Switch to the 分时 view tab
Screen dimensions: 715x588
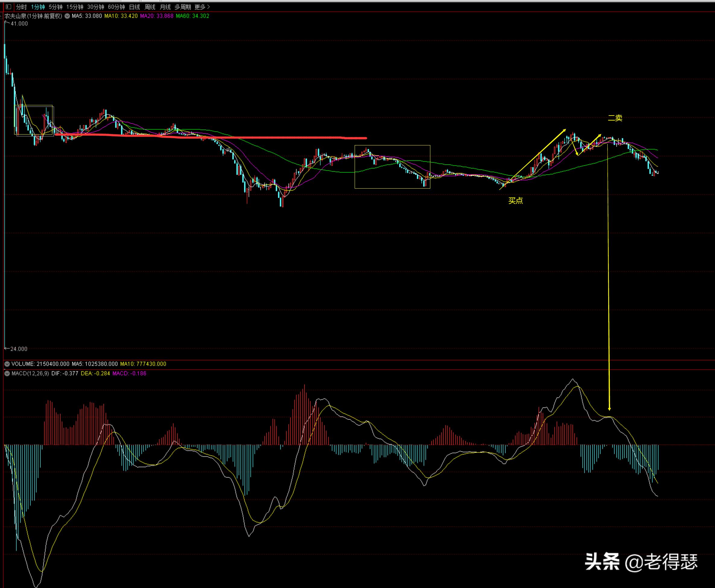21,7
